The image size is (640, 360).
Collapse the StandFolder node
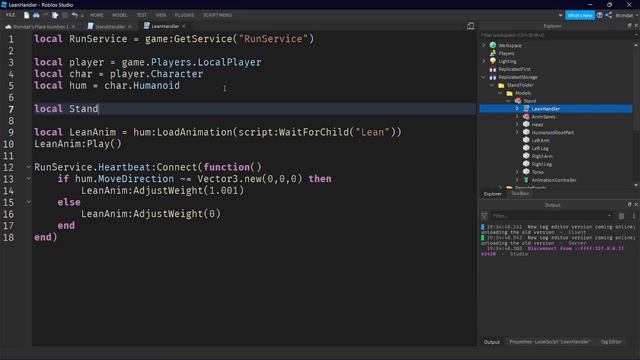coord(492,85)
